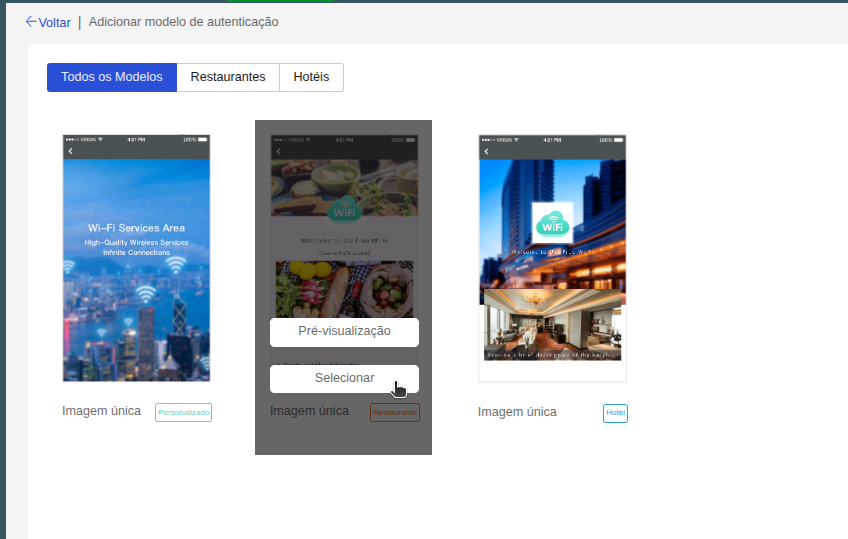Viewport: 848px width, 539px height.
Task: Click the Selecionar button
Action: (344, 378)
